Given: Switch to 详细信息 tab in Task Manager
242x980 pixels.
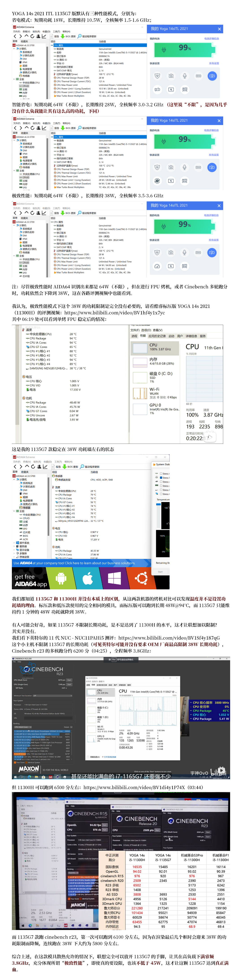Looking at the screenshot, I should click(x=191, y=336).
